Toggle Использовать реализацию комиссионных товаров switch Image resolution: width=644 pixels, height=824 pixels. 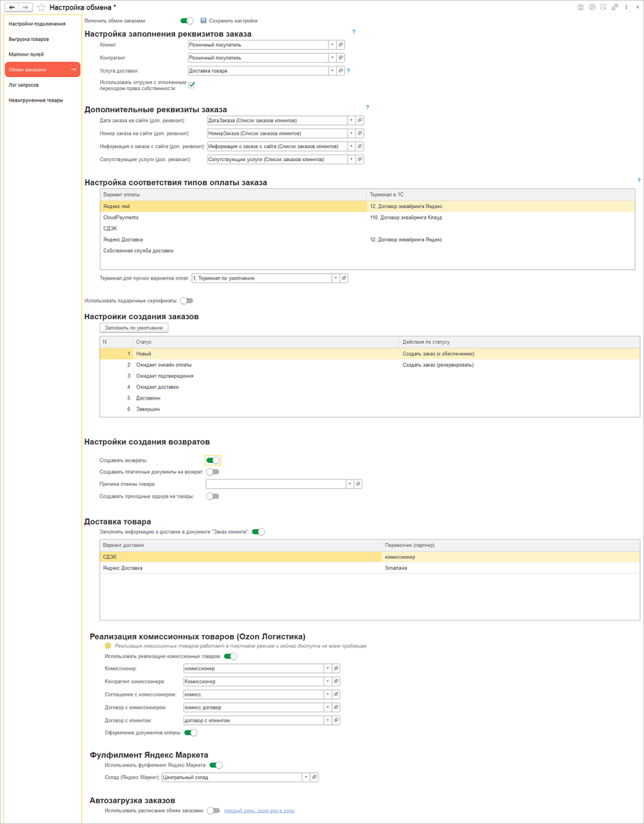[x=231, y=656]
